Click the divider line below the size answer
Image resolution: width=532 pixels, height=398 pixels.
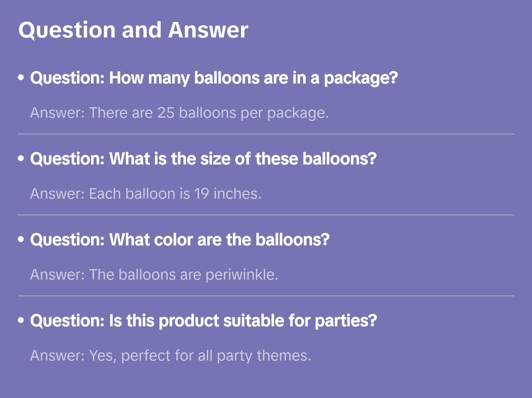pos(266,215)
